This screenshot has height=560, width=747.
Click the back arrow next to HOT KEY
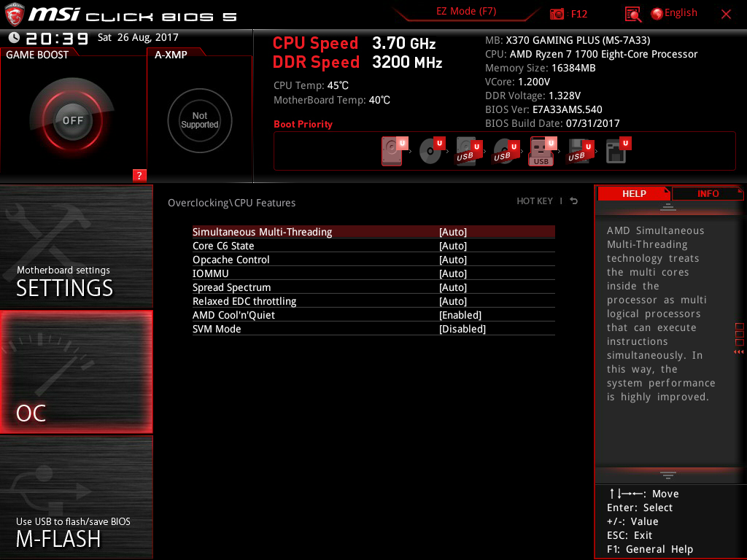click(573, 201)
